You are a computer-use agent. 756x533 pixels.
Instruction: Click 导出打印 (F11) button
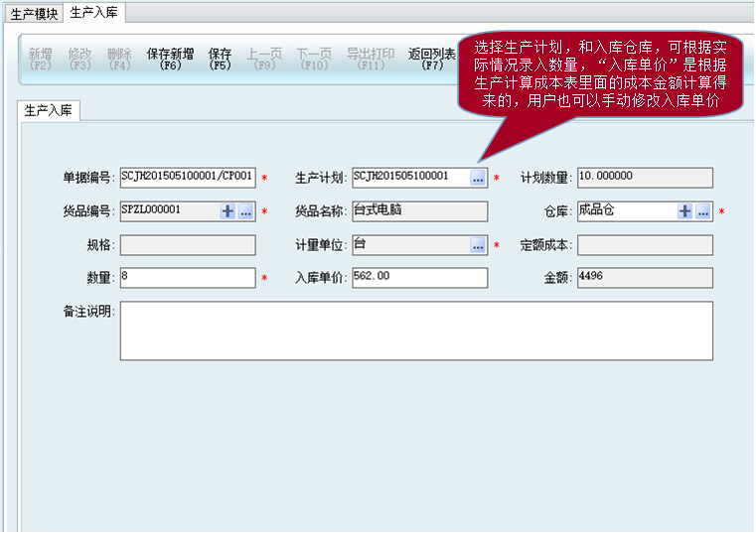[371, 59]
